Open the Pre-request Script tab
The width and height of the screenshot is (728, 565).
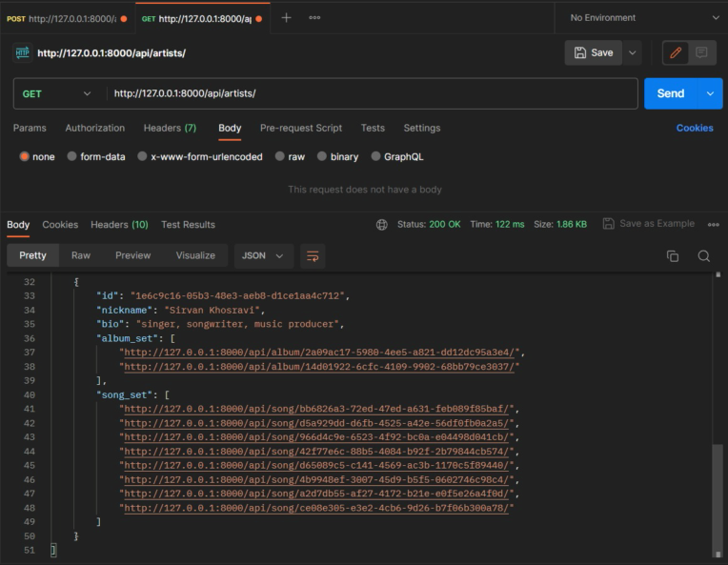click(x=301, y=128)
